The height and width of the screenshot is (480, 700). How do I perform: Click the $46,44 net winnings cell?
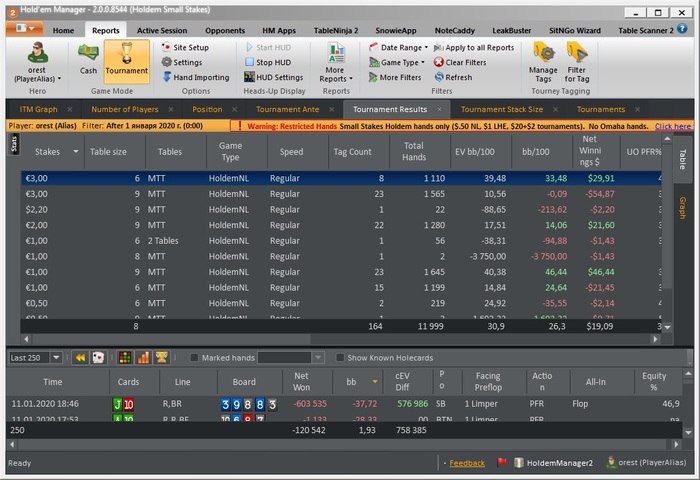click(x=601, y=272)
